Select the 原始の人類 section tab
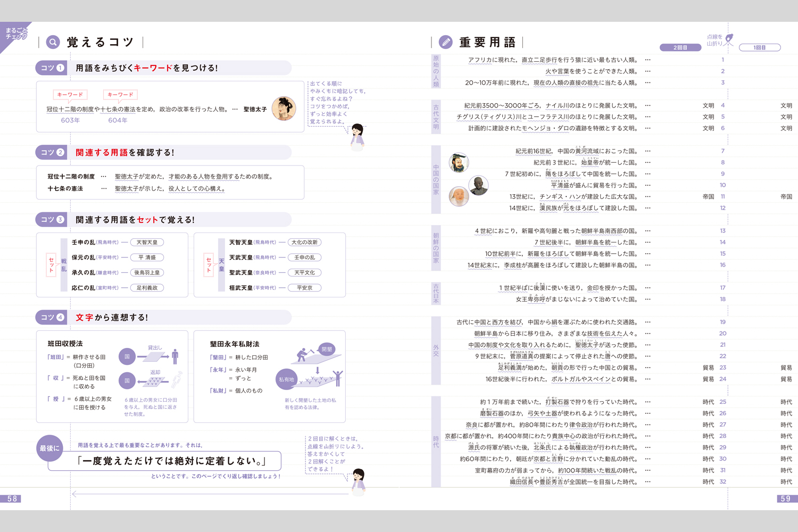Viewport: 798px width, 532px height. coord(436,71)
